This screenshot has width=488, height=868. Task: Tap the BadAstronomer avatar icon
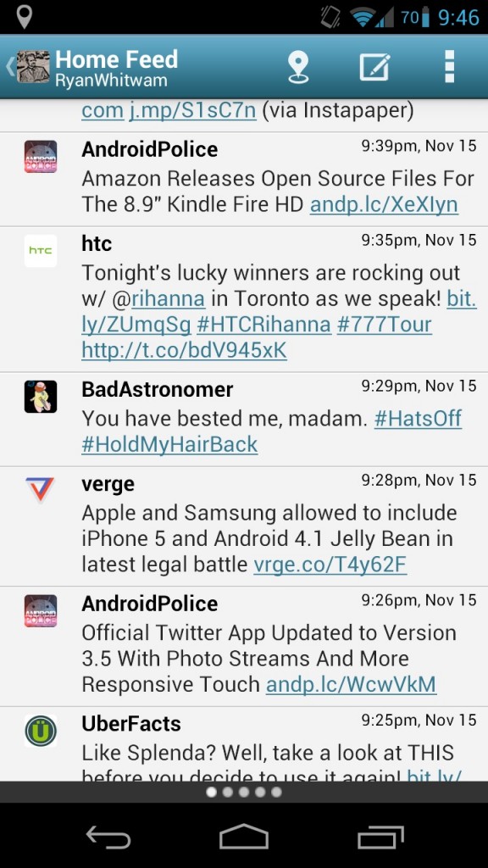(41, 397)
